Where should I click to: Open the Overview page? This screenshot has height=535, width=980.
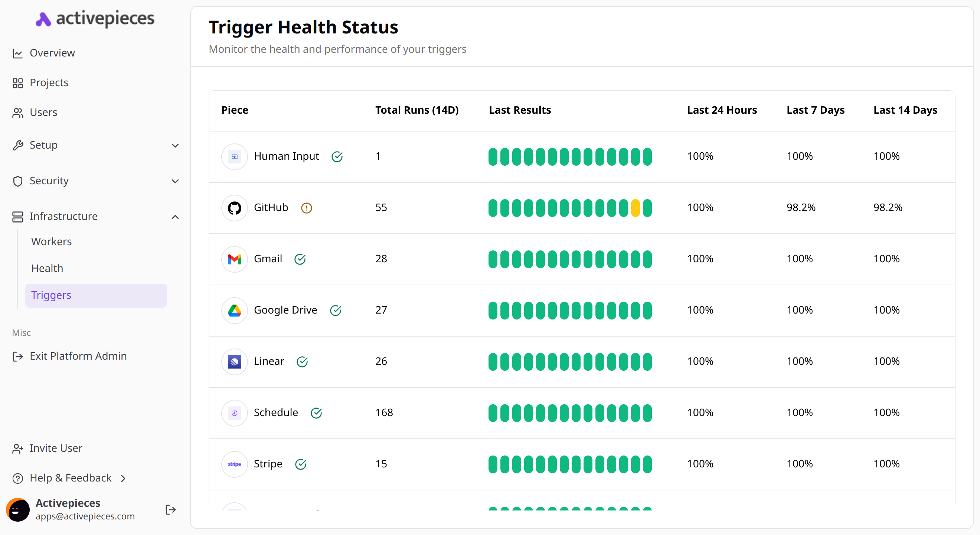(52, 53)
